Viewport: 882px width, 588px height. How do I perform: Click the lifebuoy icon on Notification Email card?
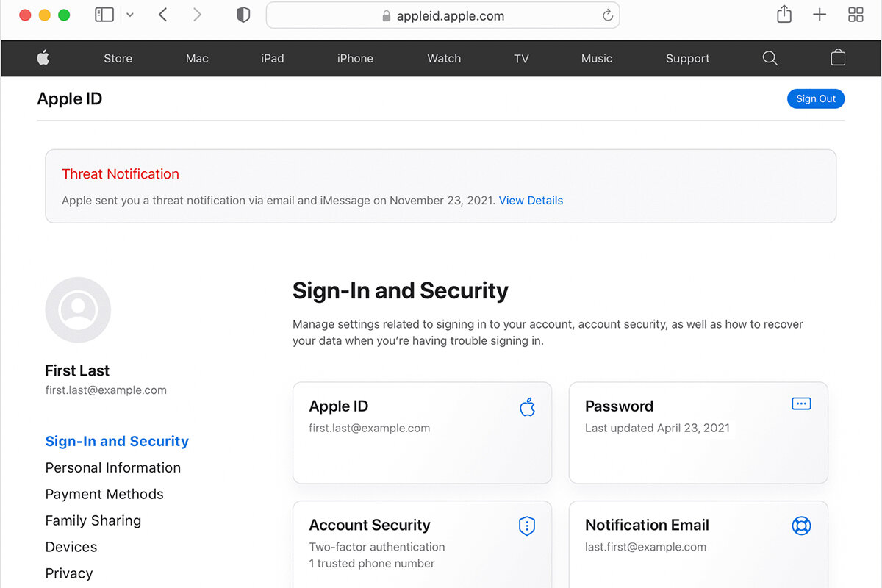pos(801,526)
